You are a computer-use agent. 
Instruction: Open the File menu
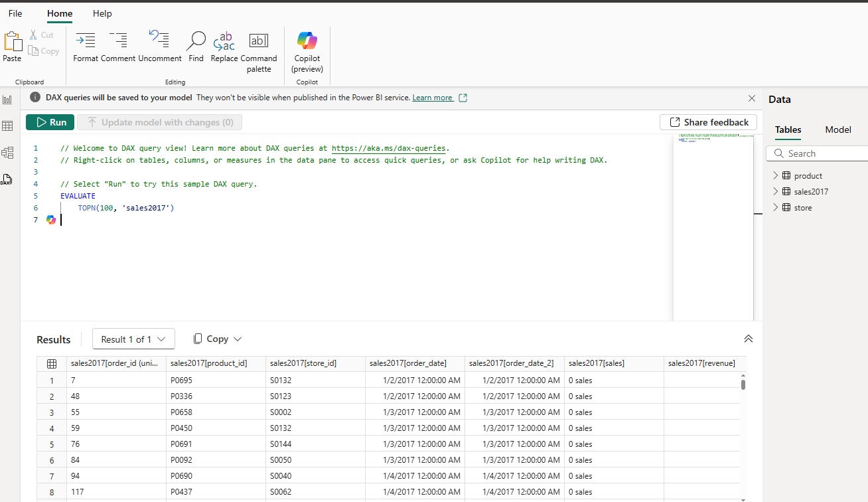tap(15, 13)
